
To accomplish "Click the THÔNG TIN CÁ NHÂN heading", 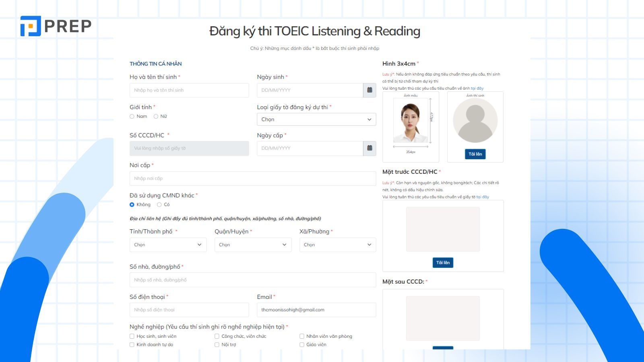I will tap(155, 64).
